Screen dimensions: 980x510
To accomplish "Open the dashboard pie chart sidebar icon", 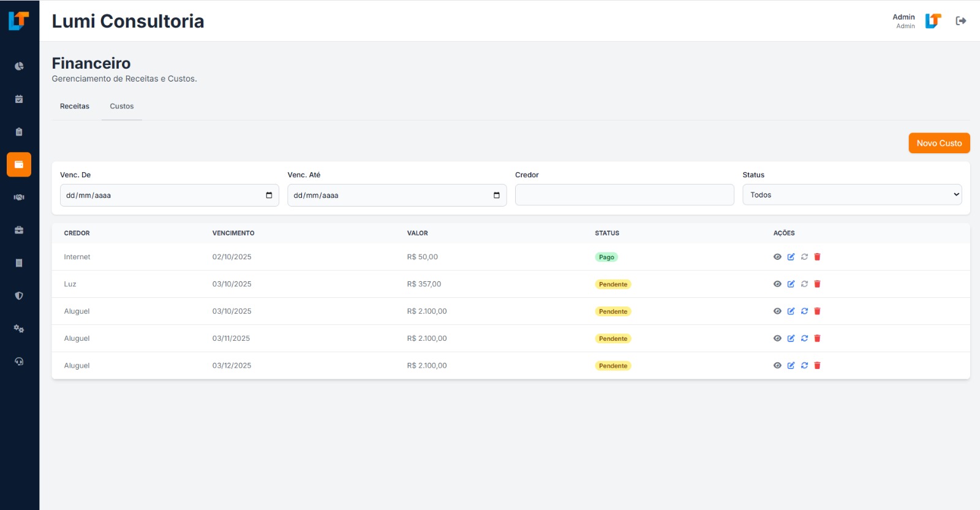I will 19,66.
